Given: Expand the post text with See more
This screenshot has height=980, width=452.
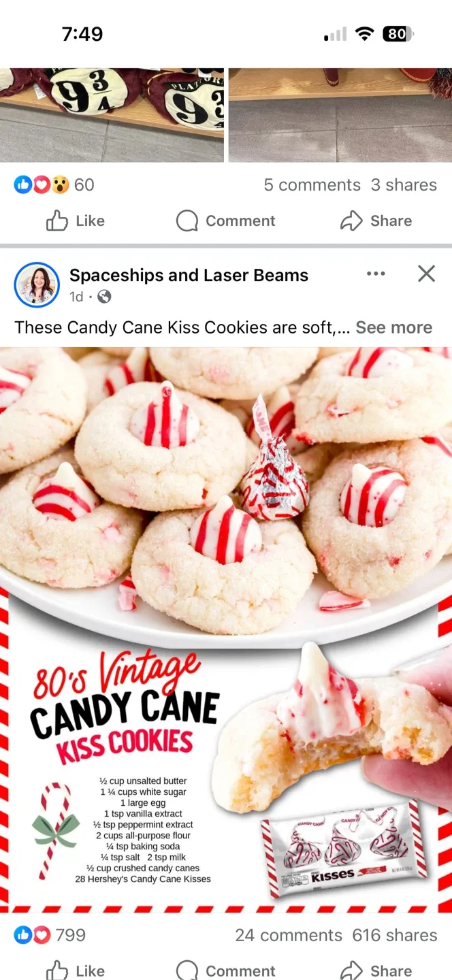Looking at the screenshot, I should pyautogui.click(x=393, y=327).
